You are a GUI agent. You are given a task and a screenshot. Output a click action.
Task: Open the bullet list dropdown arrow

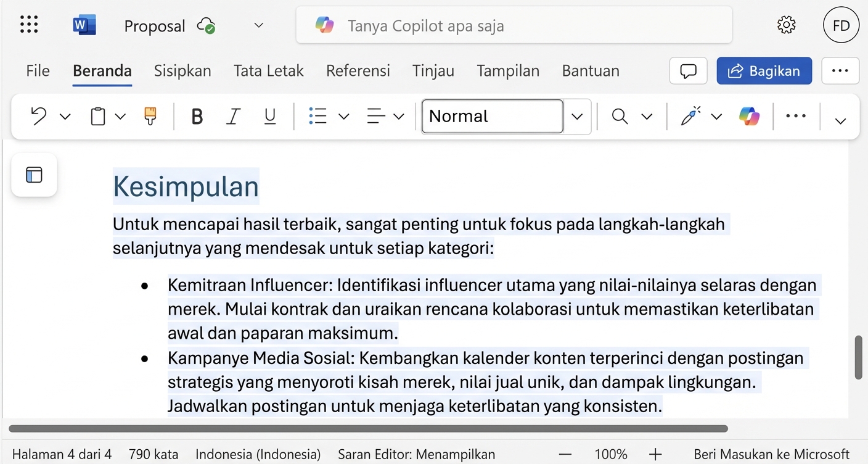343,116
